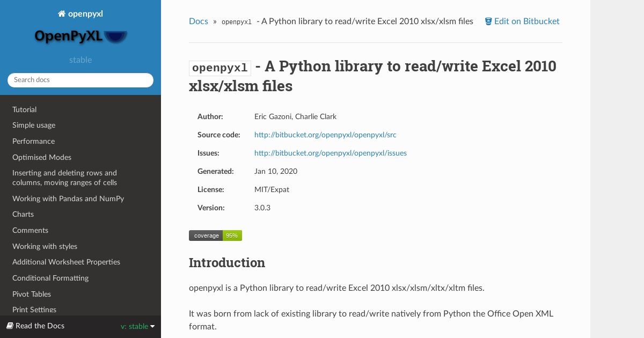Click the Read the Docs book icon
The width and height of the screenshot is (644, 338).
(10, 326)
